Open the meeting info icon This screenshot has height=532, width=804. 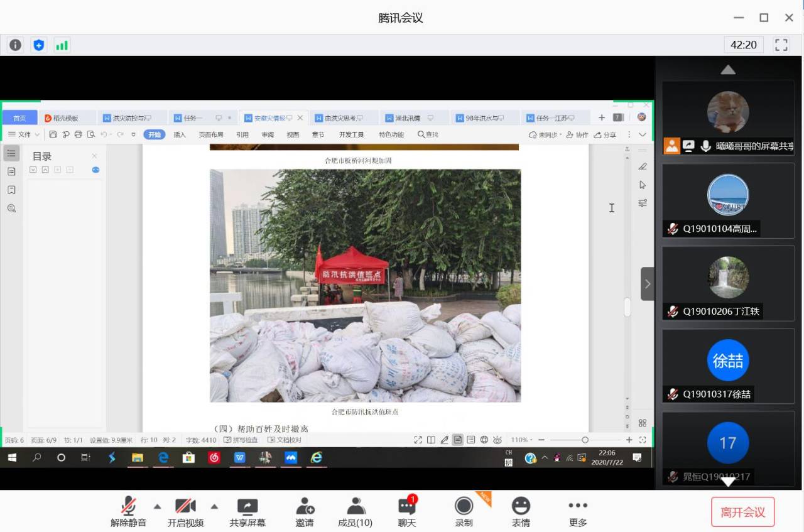click(x=16, y=45)
